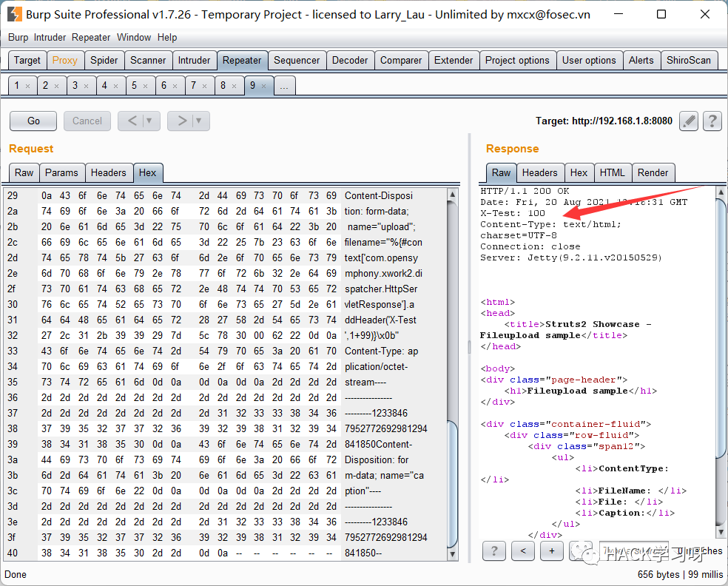Expand the back history dropdown arrow
This screenshot has height=586, width=728.
point(149,121)
